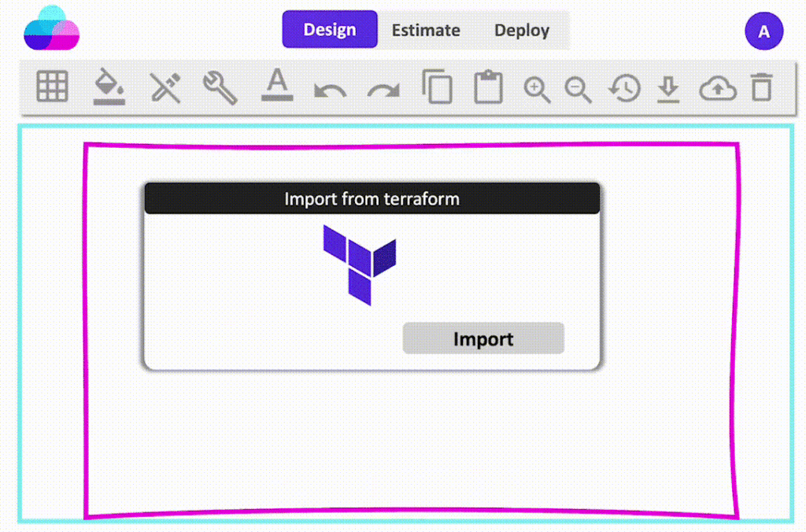Switch to the Deploy tab
The image size is (806, 532).
tap(522, 30)
